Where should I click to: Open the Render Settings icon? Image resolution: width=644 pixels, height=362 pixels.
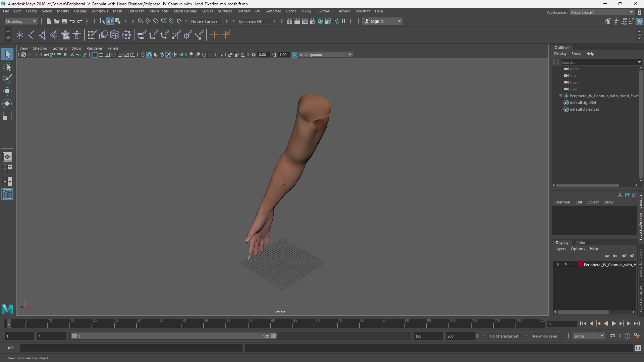point(313,21)
